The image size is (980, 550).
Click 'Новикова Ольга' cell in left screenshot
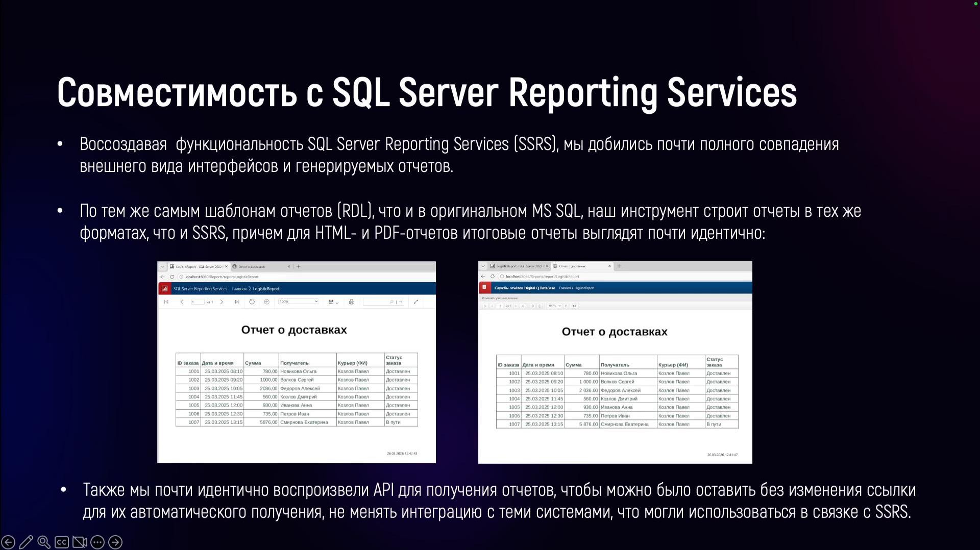tap(299, 371)
